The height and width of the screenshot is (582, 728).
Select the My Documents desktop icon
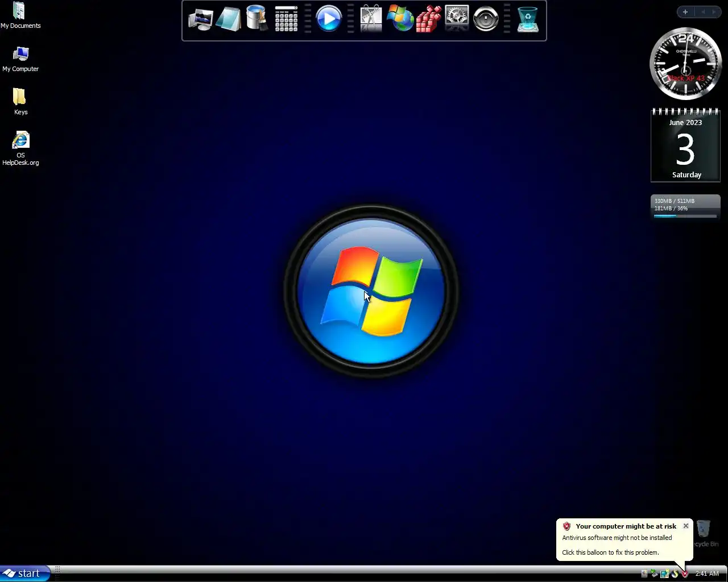pos(20,15)
